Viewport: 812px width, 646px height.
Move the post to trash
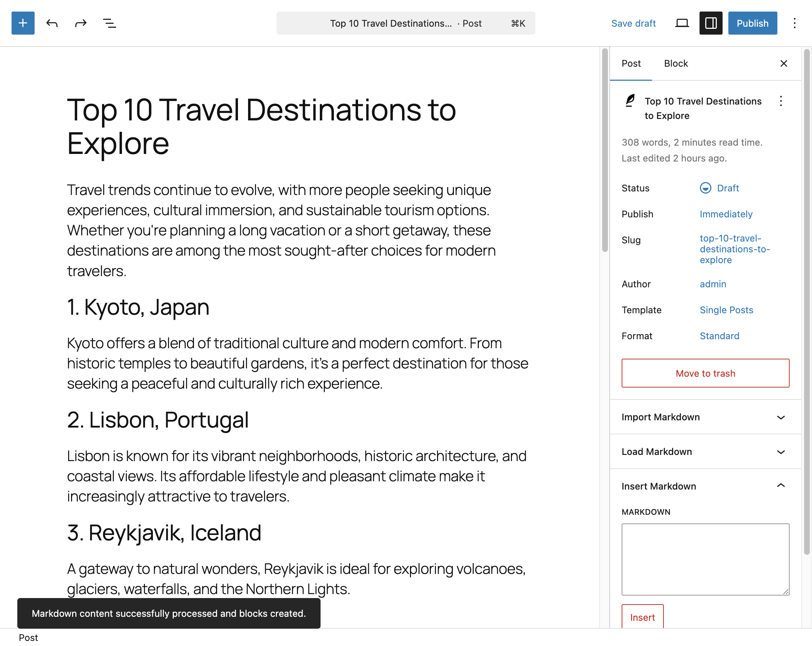tap(705, 373)
